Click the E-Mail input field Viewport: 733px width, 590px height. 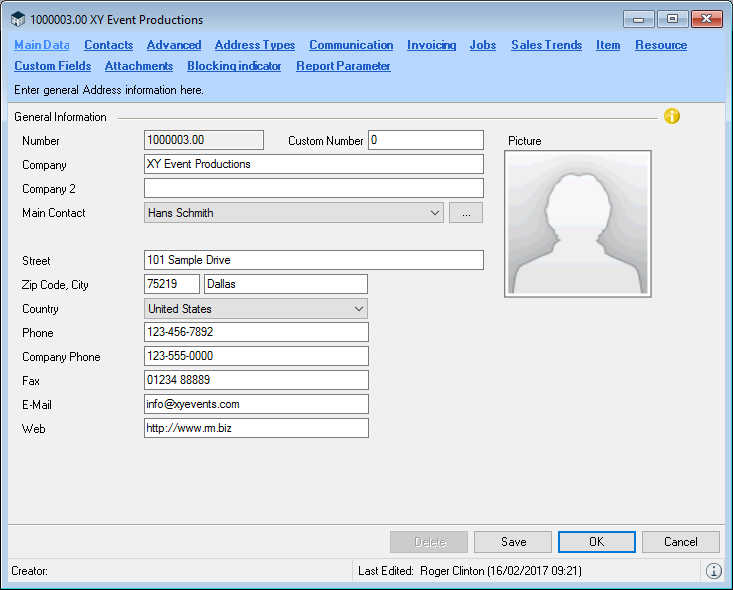pos(256,404)
